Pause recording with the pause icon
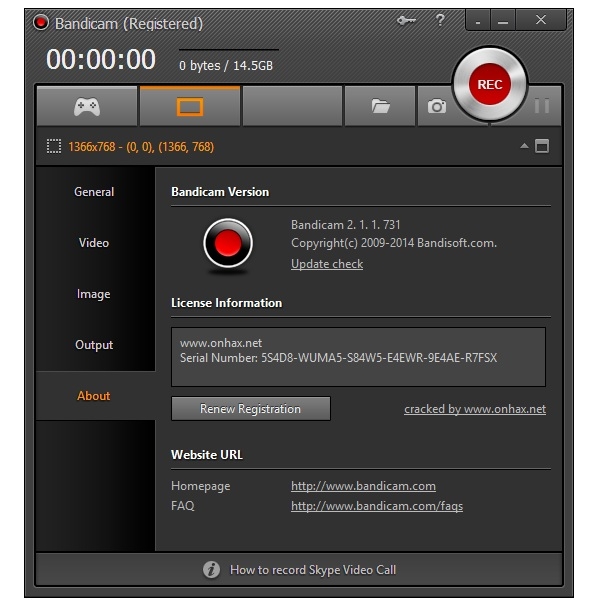 [542, 106]
